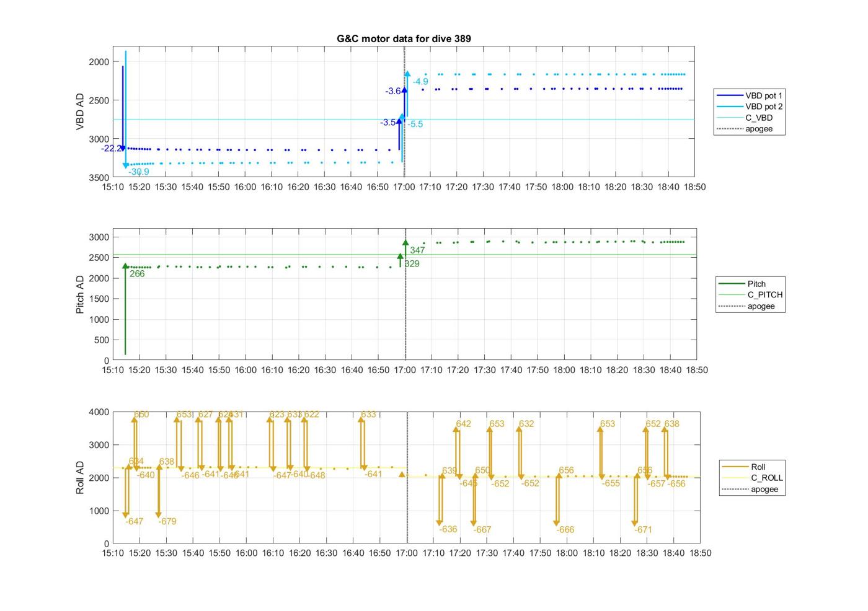The height and width of the screenshot is (611, 868).
Task: Click the '-3.6' VBD data label
Action: point(393,91)
